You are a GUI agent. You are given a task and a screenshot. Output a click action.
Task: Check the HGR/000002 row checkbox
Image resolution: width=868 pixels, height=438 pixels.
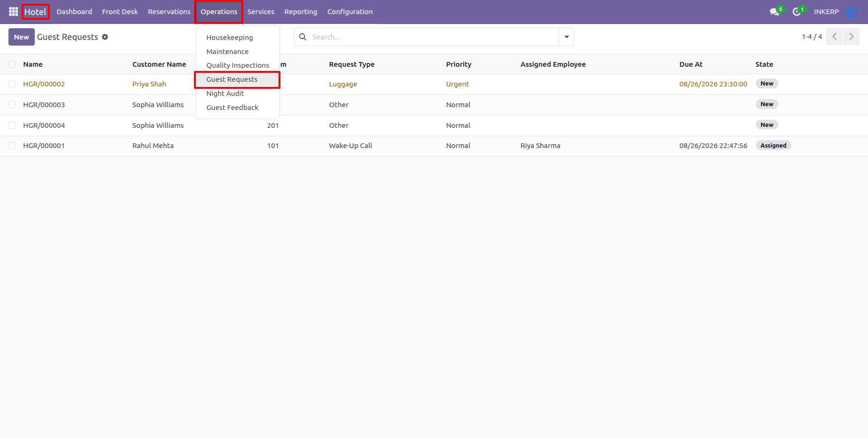[12, 84]
